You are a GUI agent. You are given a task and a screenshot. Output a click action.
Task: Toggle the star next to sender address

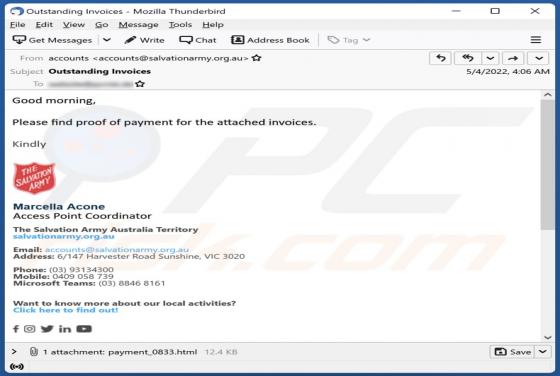click(x=256, y=58)
